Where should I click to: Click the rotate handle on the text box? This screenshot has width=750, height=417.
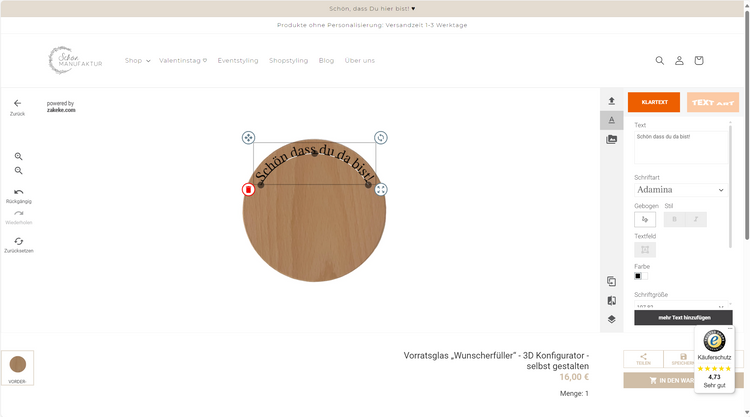[381, 137]
